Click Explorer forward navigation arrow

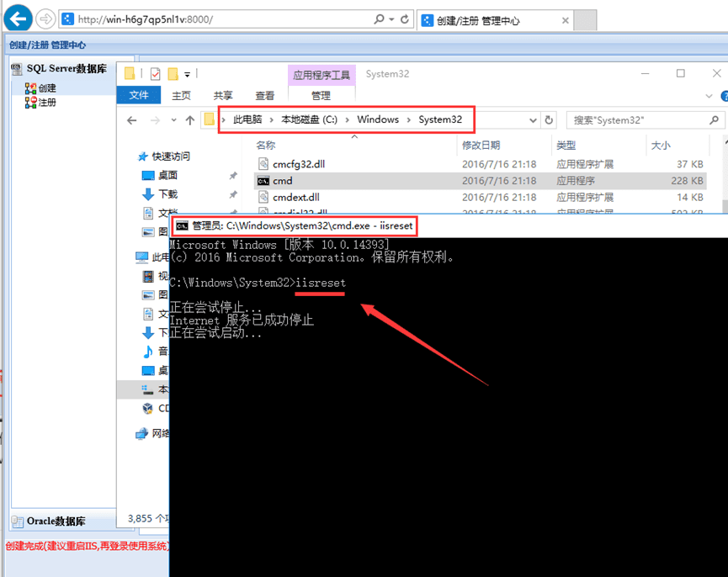point(155,120)
